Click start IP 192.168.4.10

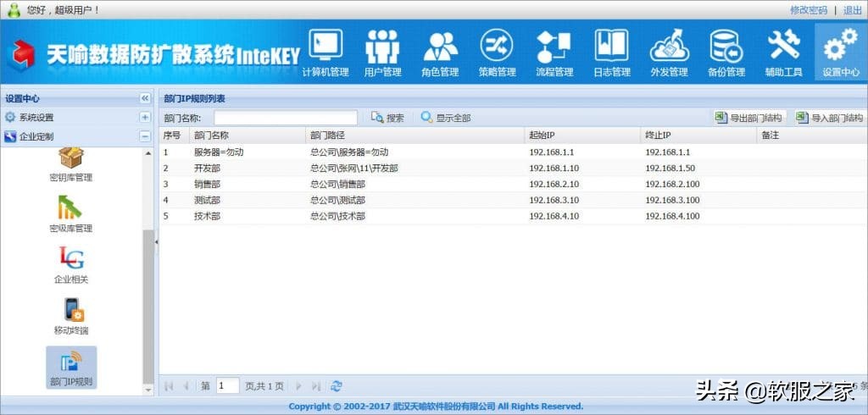554,216
